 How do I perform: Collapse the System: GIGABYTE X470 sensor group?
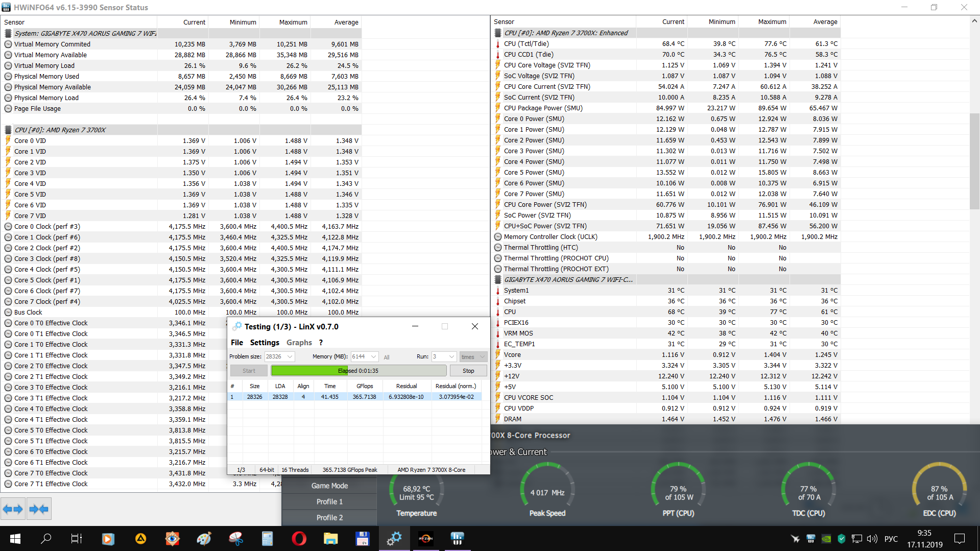[x=8, y=33]
